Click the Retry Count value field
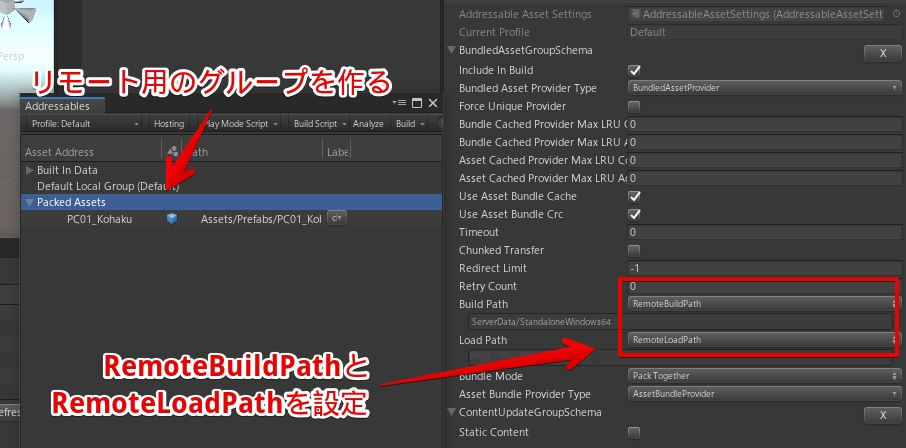This screenshot has width=906, height=448. (x=762, y=286)
